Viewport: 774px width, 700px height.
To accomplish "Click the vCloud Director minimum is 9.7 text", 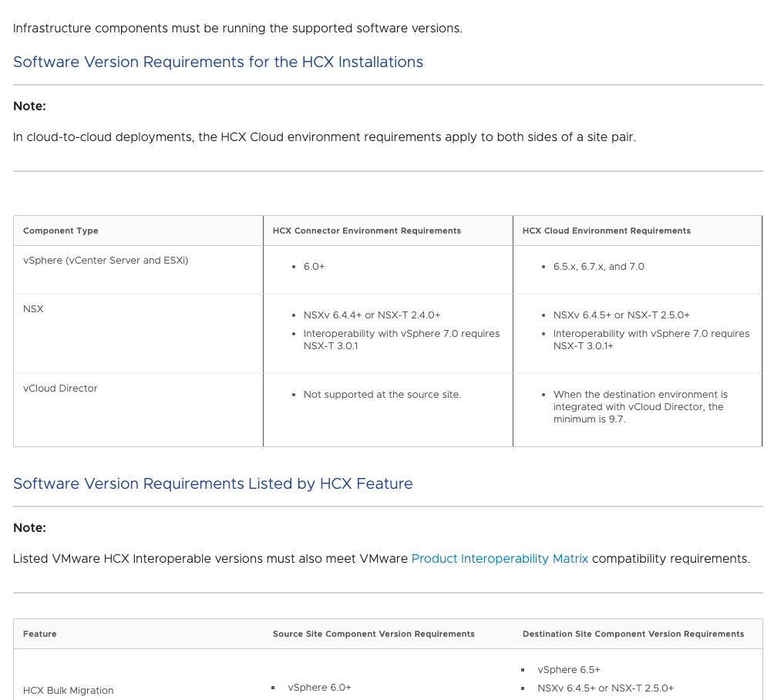I will coord(639,407).
